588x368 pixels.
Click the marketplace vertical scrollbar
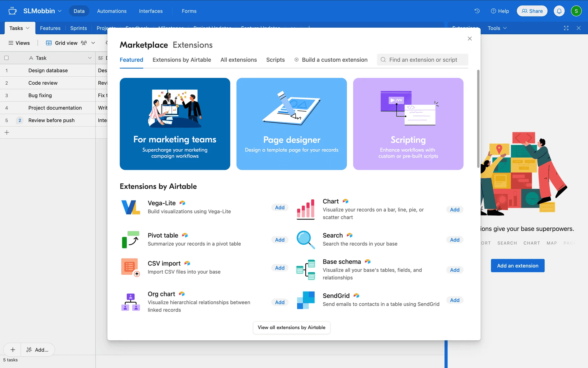tap(478, 119)
